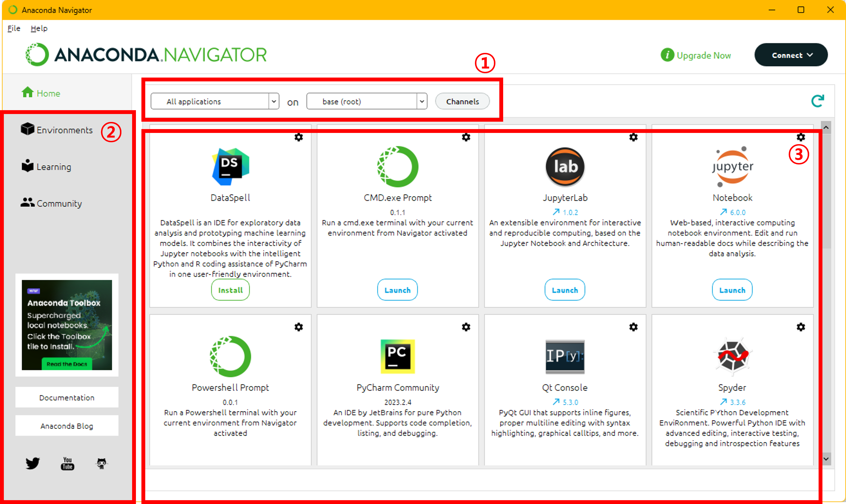Click the PyCharm PC logo
This screenshot has height=504, width=846.
click(x=398, y=356)
